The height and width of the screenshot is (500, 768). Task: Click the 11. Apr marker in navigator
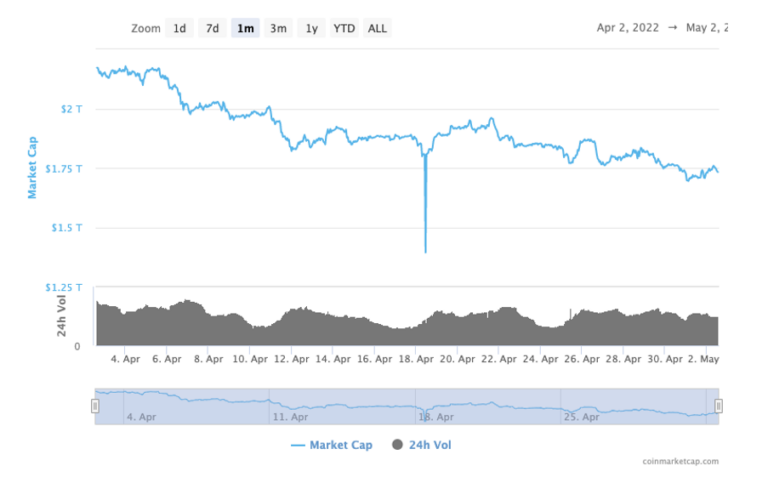coord(284,416)
